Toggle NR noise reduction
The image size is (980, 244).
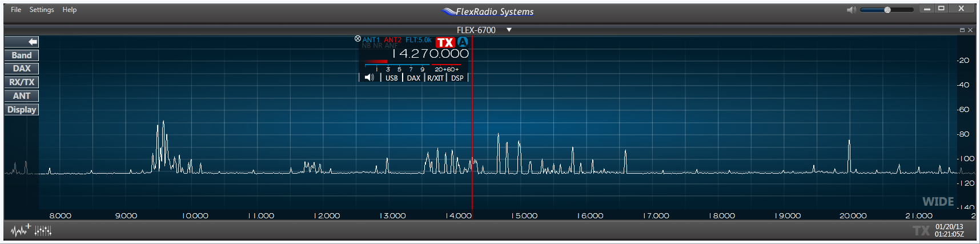tap(377, 46)
